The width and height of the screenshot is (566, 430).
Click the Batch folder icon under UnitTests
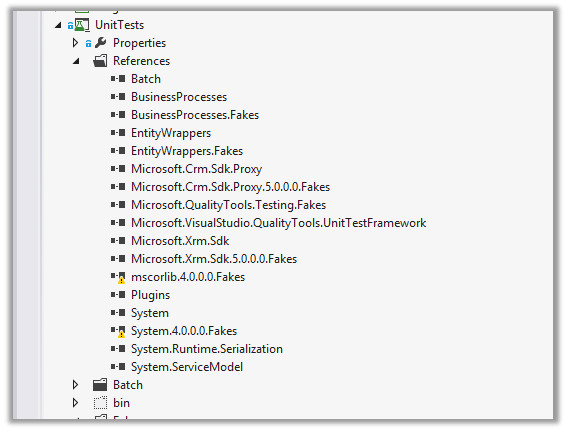(100, 385)
